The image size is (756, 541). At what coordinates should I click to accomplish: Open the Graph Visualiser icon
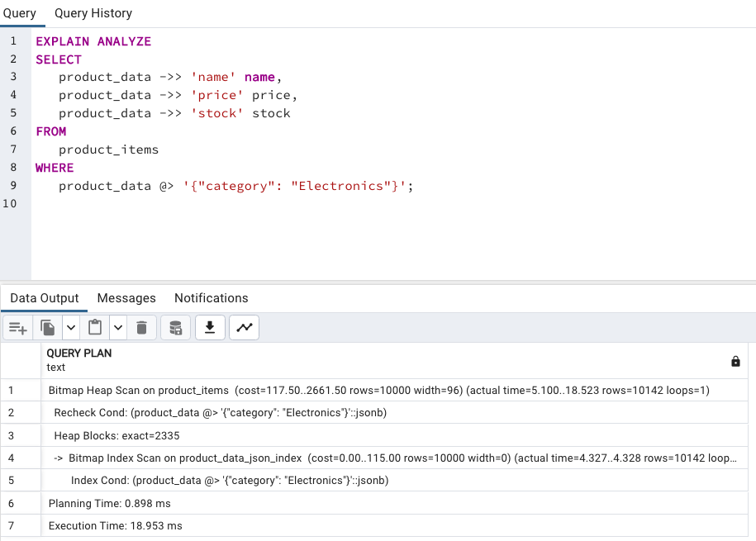click(245, 328)
